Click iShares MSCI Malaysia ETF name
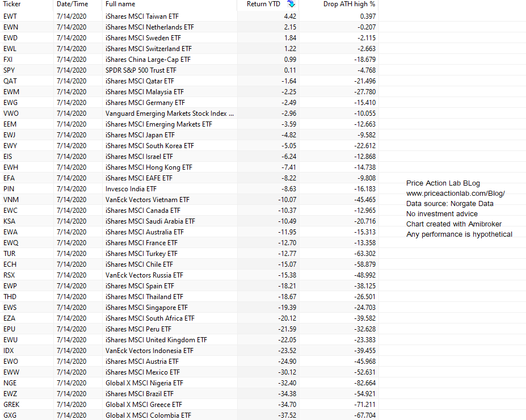The image size is (526, 420). tap(145, 91)
